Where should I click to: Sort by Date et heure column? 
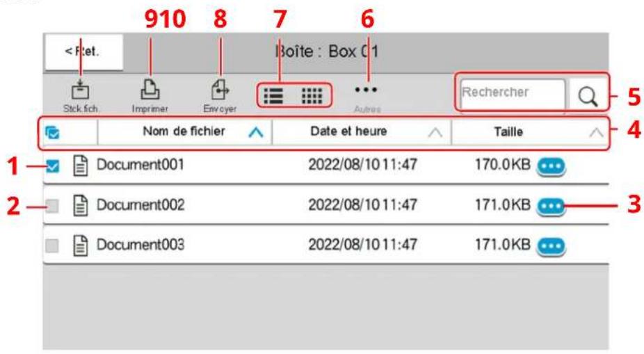click(x=362, y=131)
